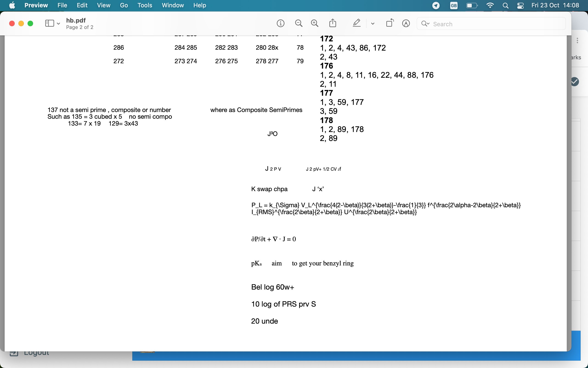
Task: Click the background window's three-dot menu
Action: pos(577,40)
